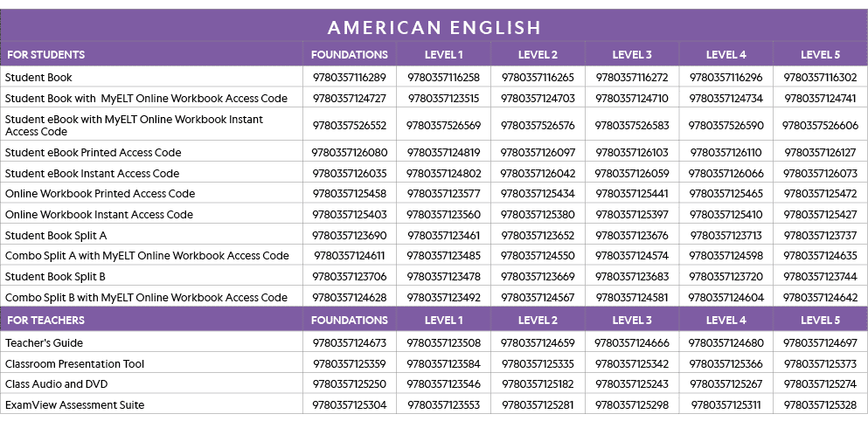Image resolution: width=868 pixels, height=428 pixels.
Task: Click the AMERICAN ENGLISH table title
Action: 434,27
